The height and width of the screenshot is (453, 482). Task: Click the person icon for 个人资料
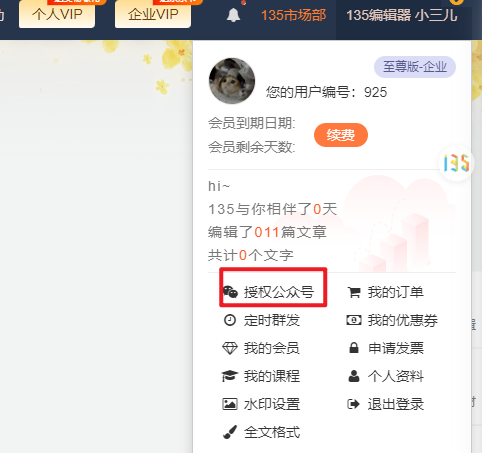coord(354,376)
